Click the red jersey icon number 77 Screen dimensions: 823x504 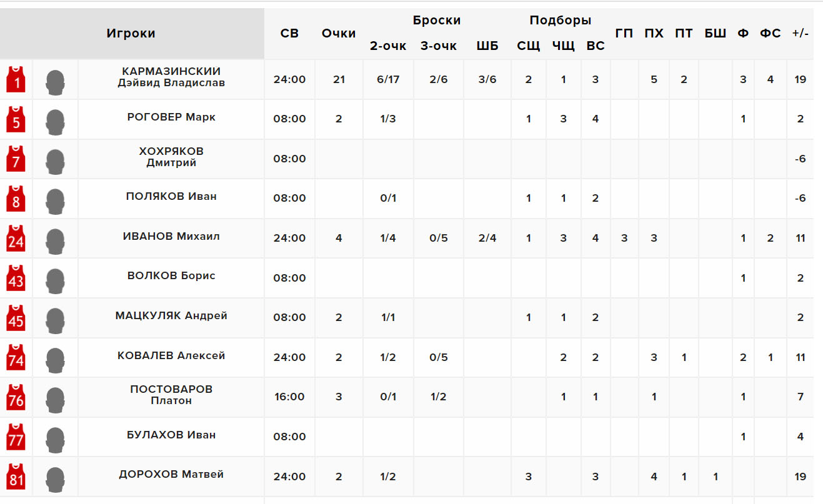16,437
